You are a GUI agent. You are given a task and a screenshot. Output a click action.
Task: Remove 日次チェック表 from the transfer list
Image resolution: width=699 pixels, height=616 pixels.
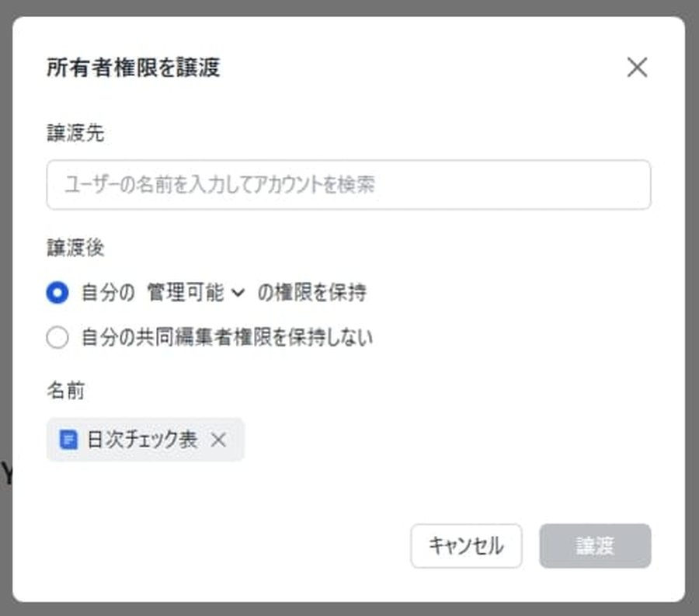[218, 440]
